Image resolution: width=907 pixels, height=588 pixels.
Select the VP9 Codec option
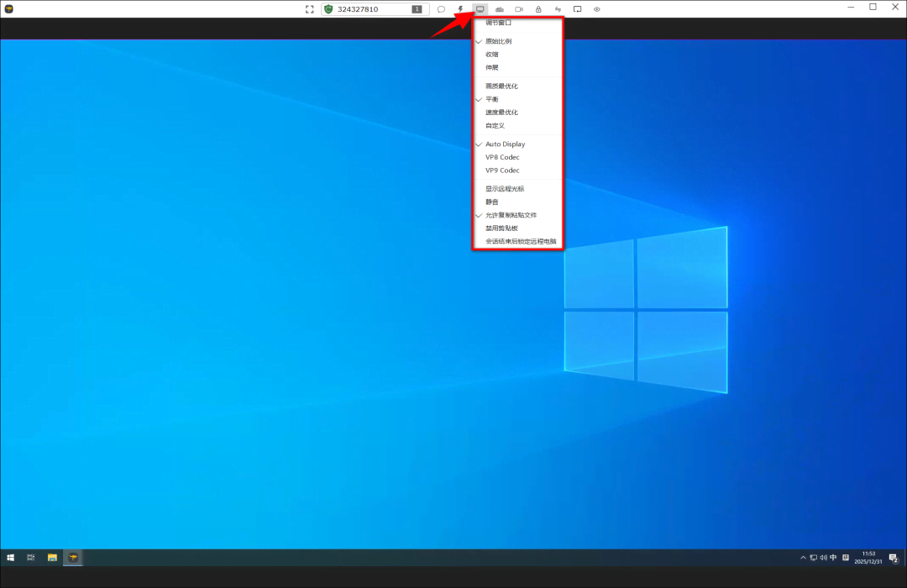[x=517, y=171]
